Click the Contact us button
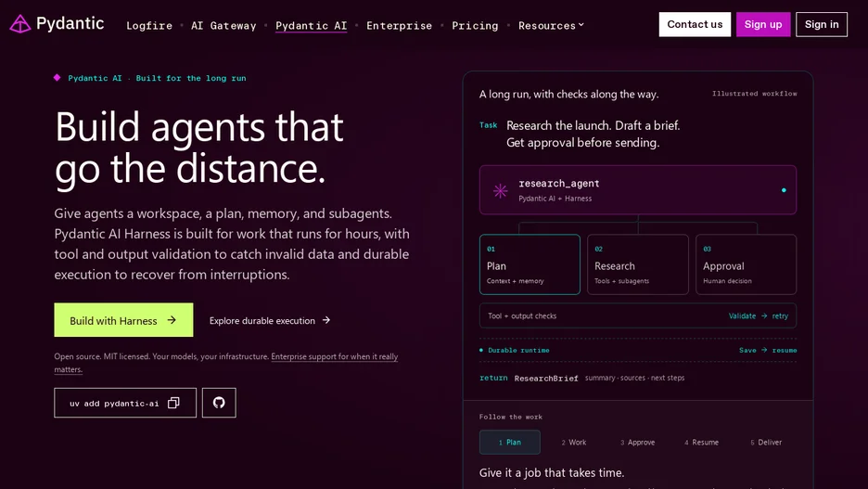Viewport: 868px width, 489px height. point(695,24)
